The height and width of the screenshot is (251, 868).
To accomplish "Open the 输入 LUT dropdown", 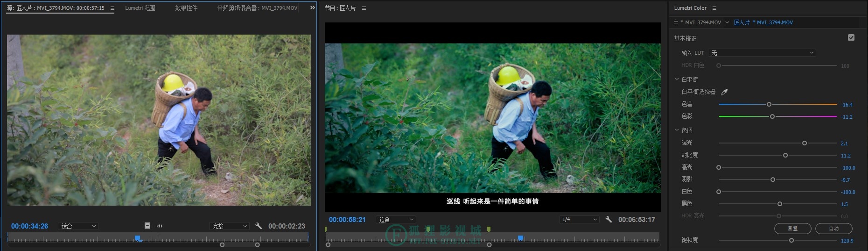I will 762,53.
